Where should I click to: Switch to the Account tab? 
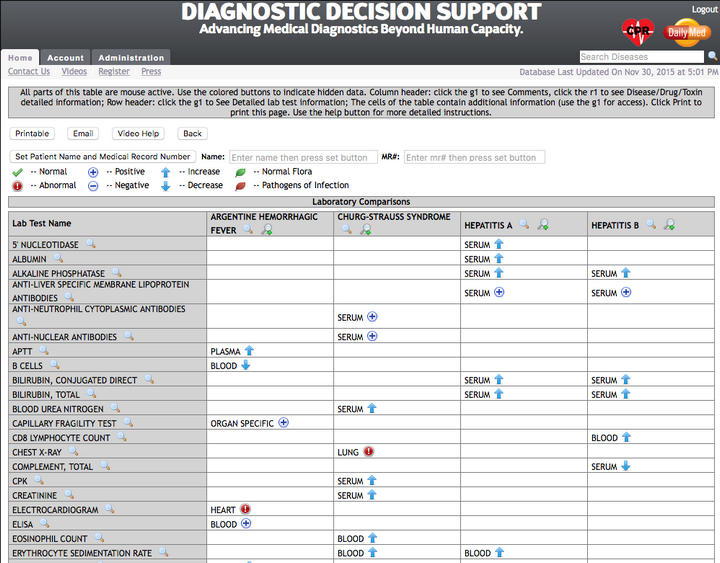(65, 57)
